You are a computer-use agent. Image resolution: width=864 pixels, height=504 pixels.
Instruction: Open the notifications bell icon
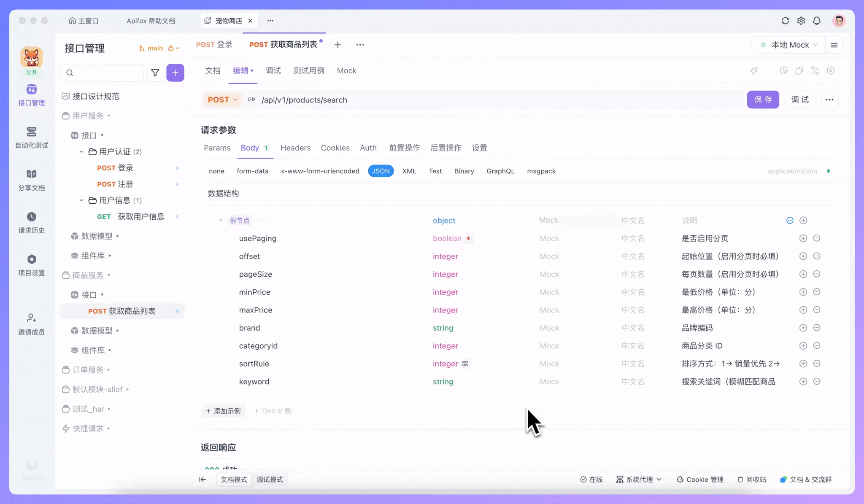tap(817, 21)
